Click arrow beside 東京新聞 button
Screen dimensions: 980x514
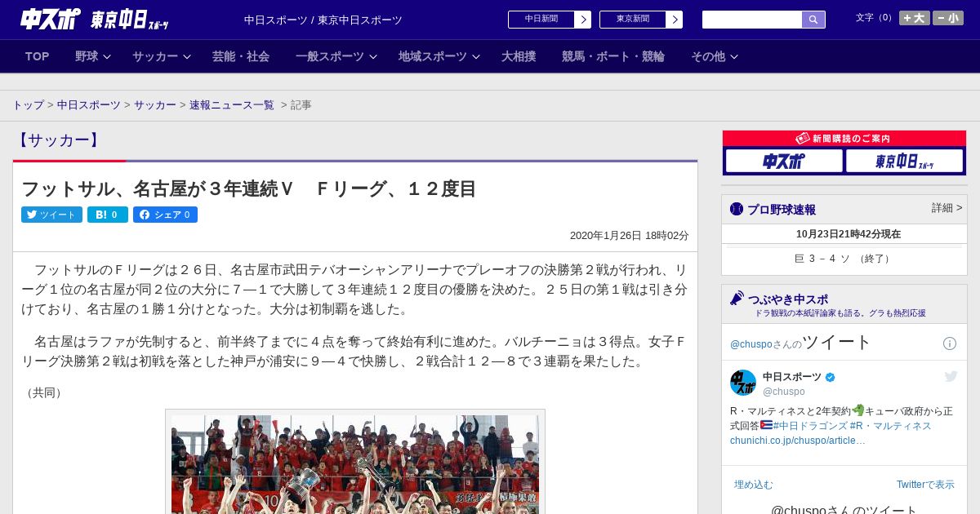(x=675, y=20)
